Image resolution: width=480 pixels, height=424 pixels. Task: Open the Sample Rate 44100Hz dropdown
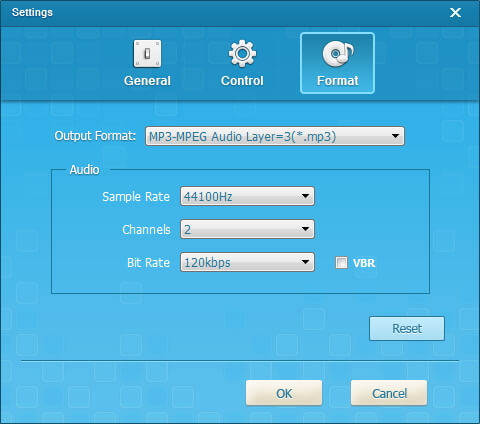[247, 196]
